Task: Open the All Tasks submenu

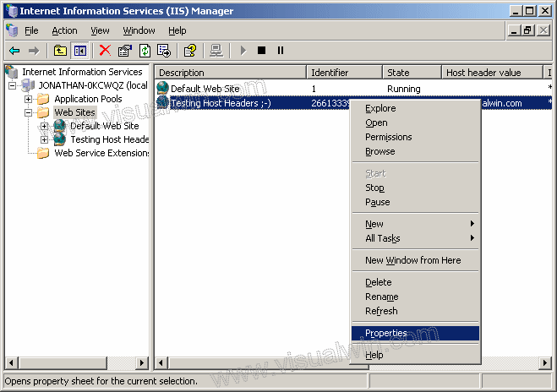Action: coord(383,238)
